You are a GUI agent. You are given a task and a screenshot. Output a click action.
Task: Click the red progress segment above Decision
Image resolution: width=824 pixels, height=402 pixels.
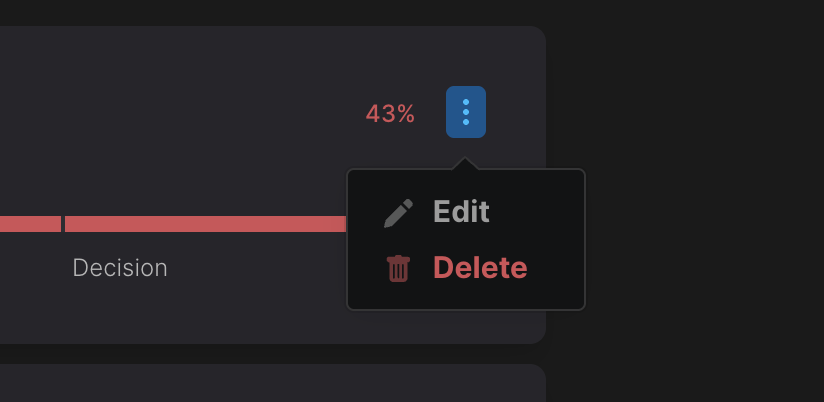coord(200,224)
